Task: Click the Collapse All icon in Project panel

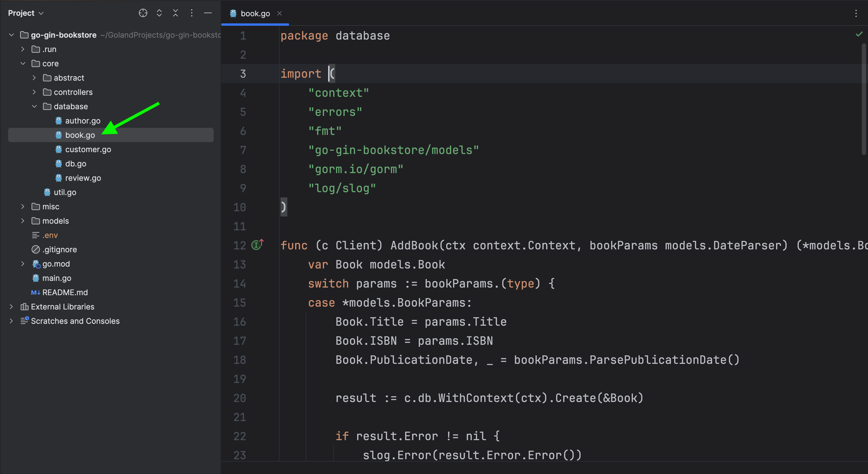Action: point(176,13)
